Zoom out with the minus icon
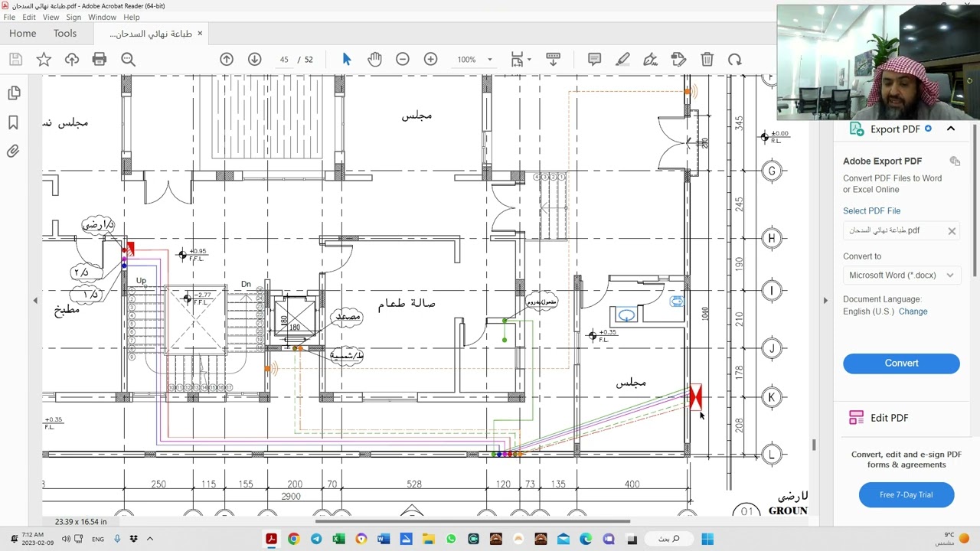This screenshot has width=980, height=551. pyautogui.click(x=403, y=60)
